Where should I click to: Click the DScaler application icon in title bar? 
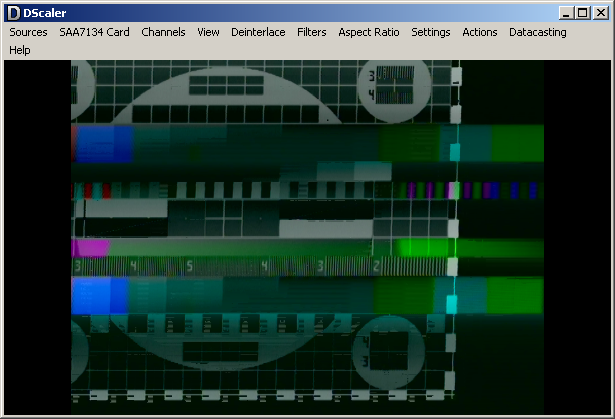pyautogui.click(x=13, y=13)
